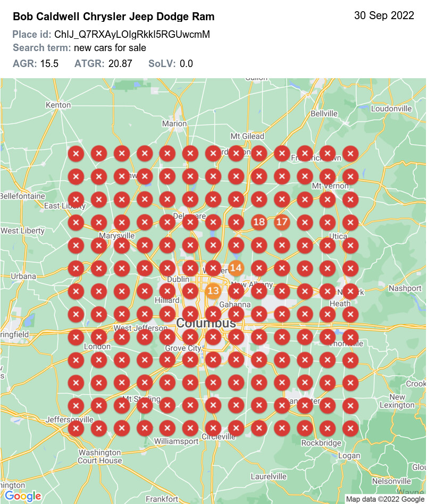
Task: Click the ATGR value 20.87
Action: click(x=120, y=64)
